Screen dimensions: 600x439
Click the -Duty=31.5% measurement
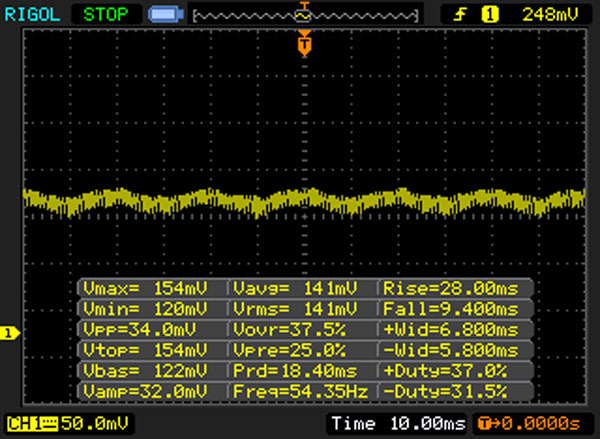point(445,392)
